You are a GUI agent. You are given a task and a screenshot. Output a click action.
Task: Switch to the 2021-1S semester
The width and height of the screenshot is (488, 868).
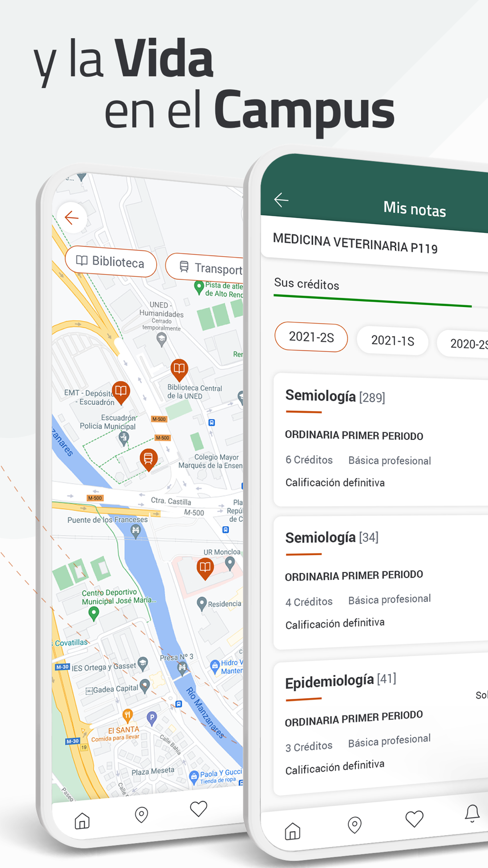(x=392, y=340)
